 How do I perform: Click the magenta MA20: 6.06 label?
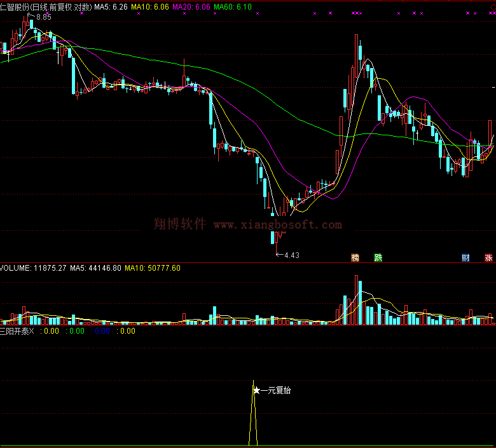[191, 6]
